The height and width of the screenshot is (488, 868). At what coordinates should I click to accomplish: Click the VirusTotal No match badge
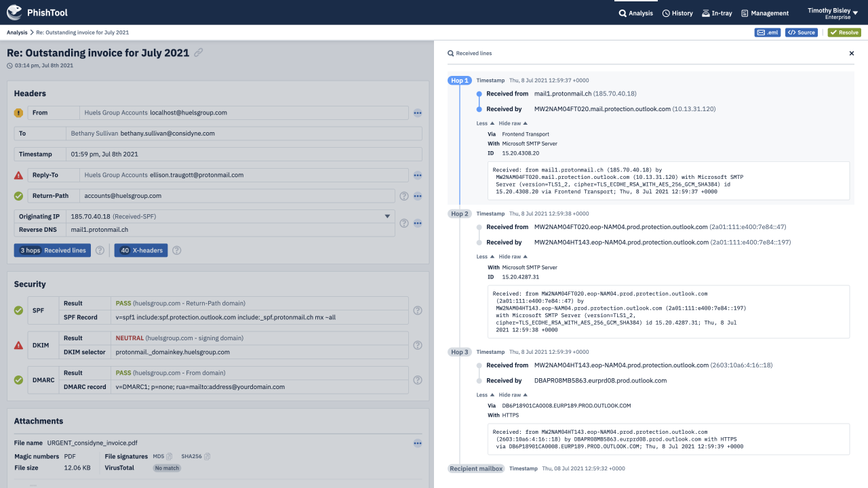tap(167, 468)
